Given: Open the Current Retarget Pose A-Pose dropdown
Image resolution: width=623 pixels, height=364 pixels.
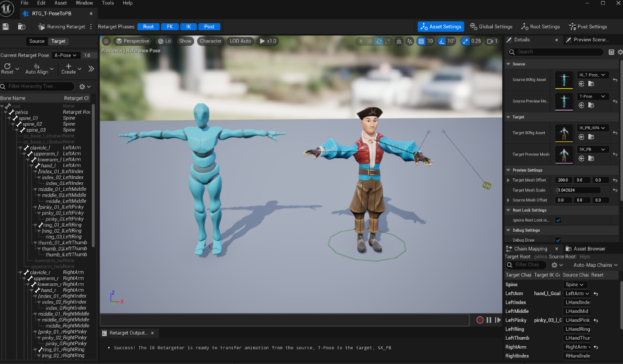Looking at the screenshot, I should [x=66, y=56].
